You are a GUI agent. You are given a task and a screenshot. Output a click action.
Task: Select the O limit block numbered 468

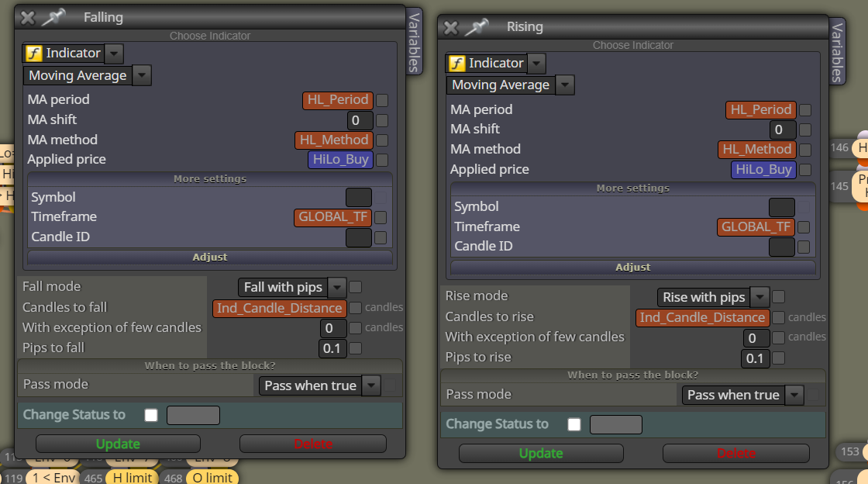click(212, 477)
